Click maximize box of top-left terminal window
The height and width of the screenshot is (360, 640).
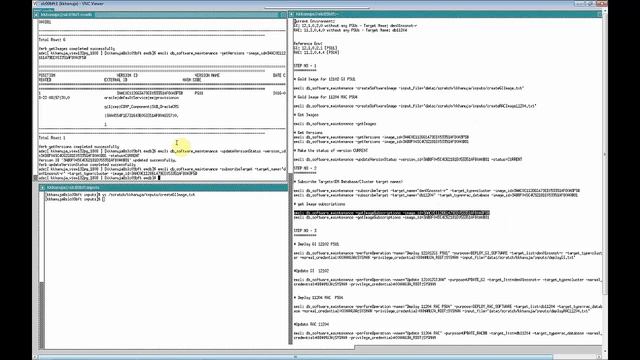tap(283, 15)
